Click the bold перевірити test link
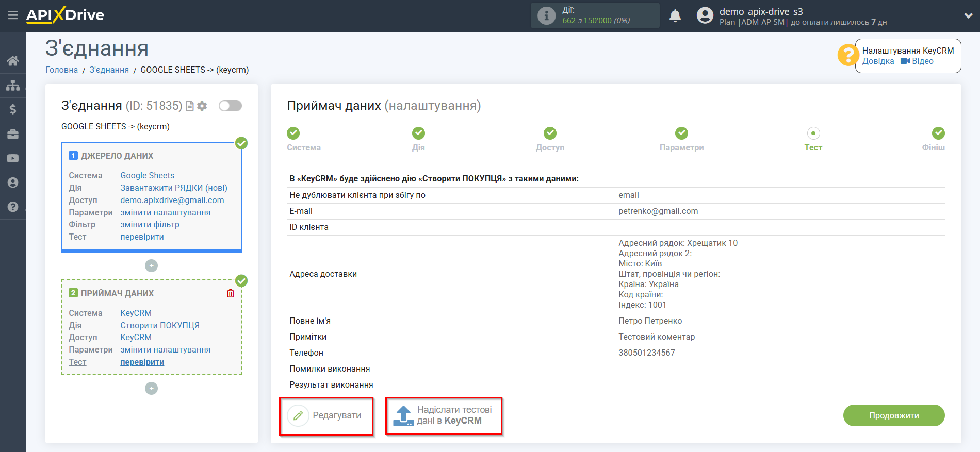The height and width of the screenshot is (452, 980). click(x=142, y=362)
